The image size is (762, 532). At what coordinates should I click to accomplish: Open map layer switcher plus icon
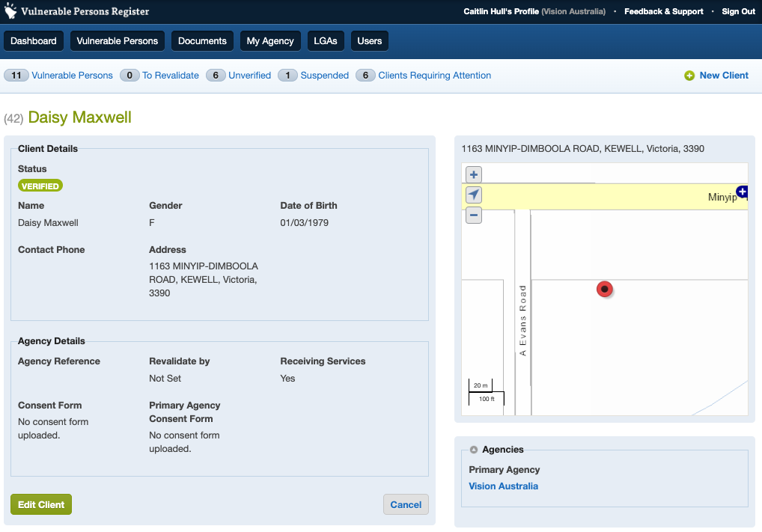point(742,192)
